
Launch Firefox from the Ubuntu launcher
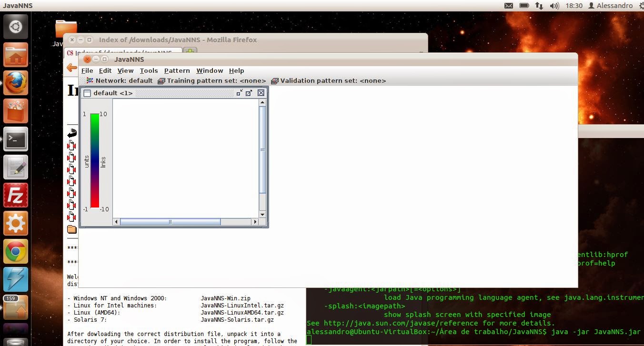[x=16, y=83]
